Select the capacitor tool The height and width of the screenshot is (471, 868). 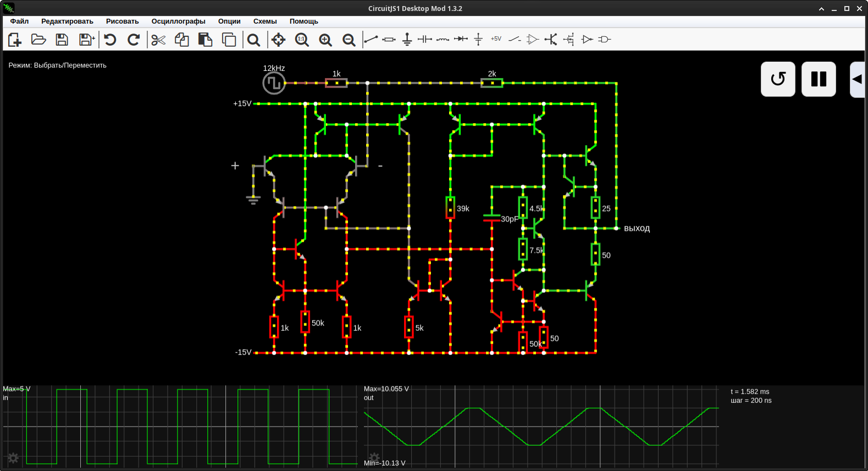[425, 39]
